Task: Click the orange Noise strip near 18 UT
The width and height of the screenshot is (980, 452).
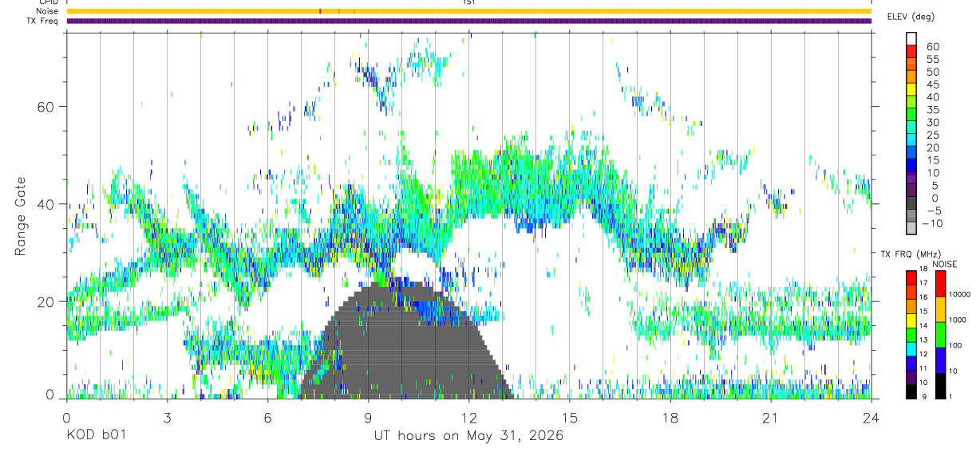Action: click(x=670, y=11)
